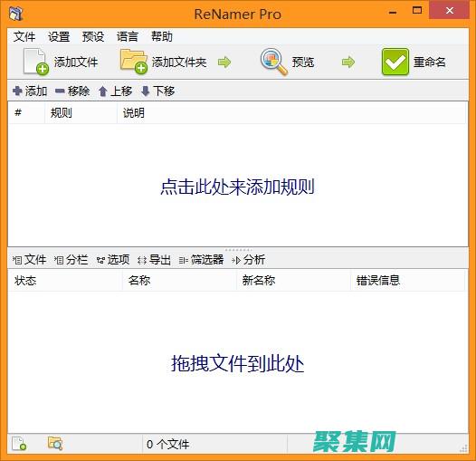Viewport: 476px width, 461px height.
Task: Remove rule with the 移除 minus button
Action: coord(72,91)
